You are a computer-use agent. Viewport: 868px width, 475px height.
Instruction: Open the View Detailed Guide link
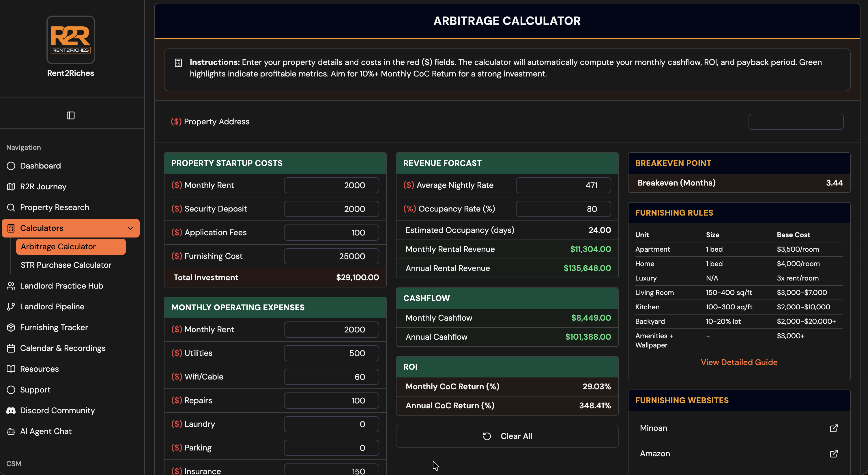[x=739, y=362]
